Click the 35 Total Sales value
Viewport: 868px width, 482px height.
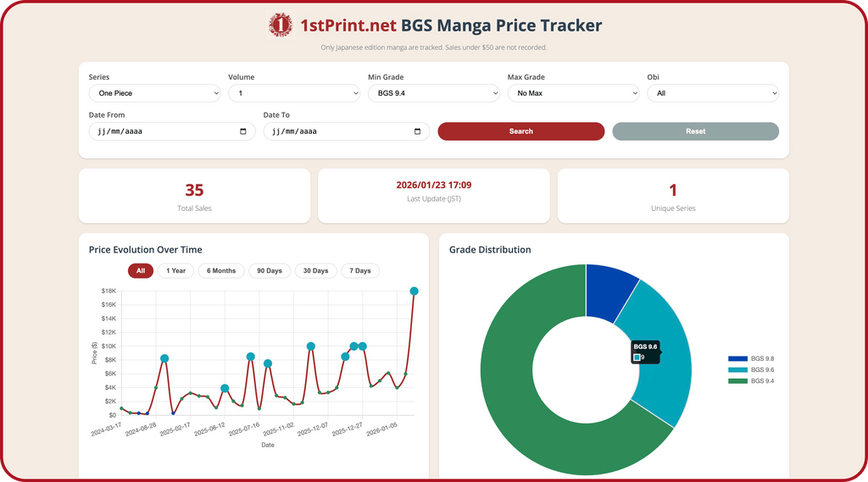tap(194, 190)
